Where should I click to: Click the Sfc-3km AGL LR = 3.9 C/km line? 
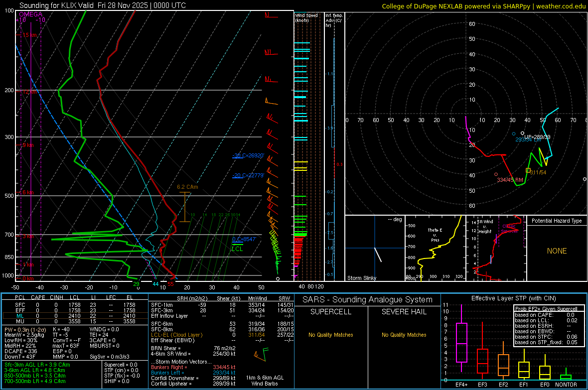pyautogui.click(x=37, y=365)
